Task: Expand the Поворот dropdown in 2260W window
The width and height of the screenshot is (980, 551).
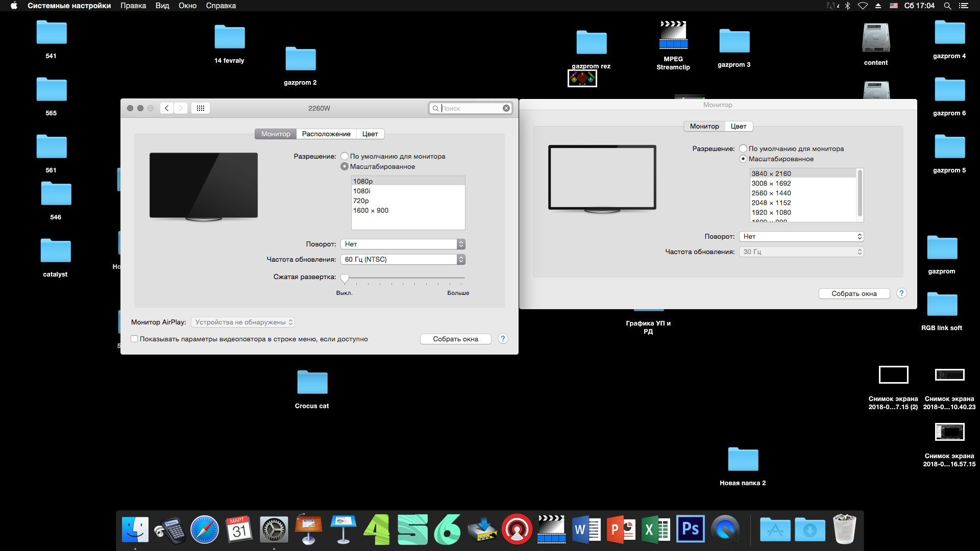Action: (x=403, y=244)
